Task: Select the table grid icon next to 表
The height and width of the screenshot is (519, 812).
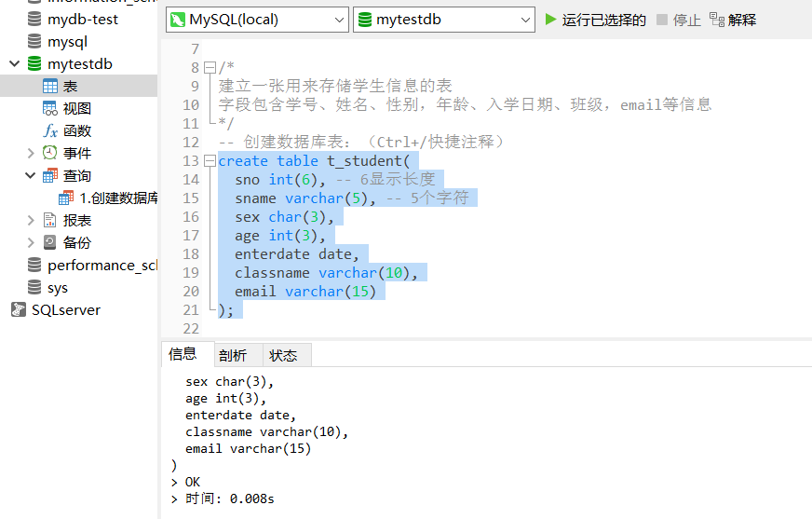Action: pos(50,86)
